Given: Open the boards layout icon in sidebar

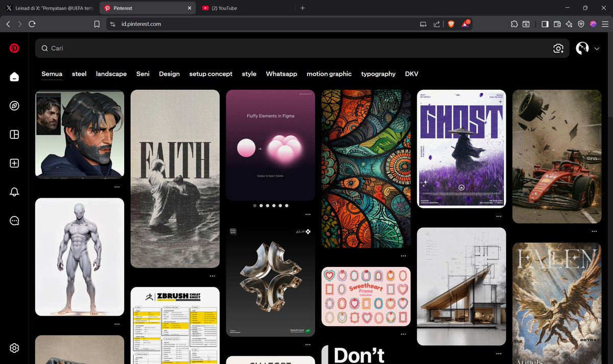Looking at the screenshot, I should click(14, 134).
